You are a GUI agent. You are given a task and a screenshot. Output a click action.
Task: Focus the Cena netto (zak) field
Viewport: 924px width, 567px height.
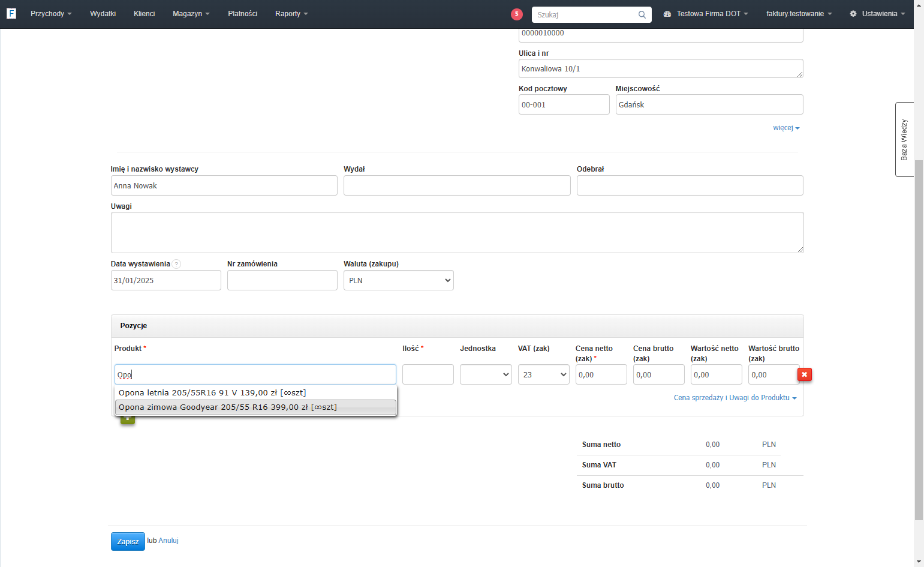point(601,374)
